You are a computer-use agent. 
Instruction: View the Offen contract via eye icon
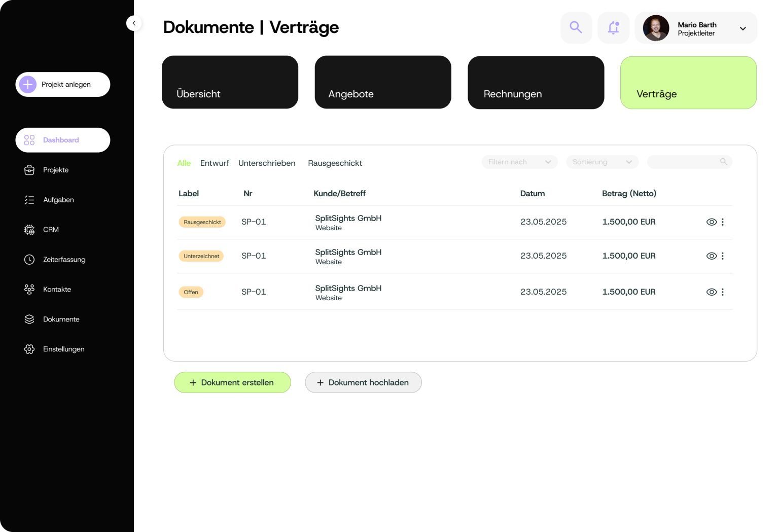pyautogui.click(x=711, y=292)
